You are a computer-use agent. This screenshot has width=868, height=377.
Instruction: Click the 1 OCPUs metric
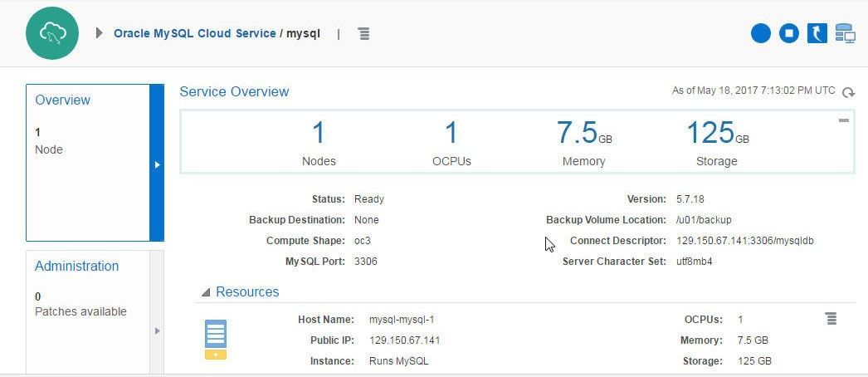click(451, 144)
